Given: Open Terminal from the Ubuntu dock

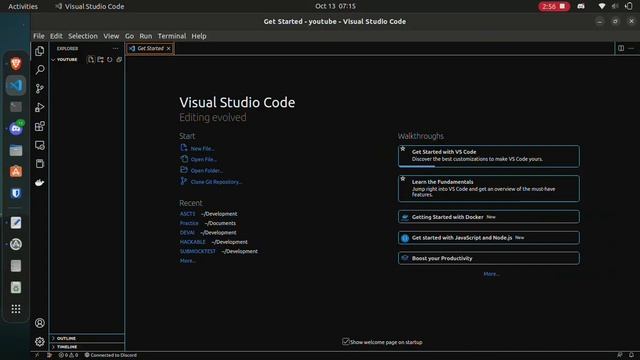Looking at the screenshot, I should pos(16,107).
